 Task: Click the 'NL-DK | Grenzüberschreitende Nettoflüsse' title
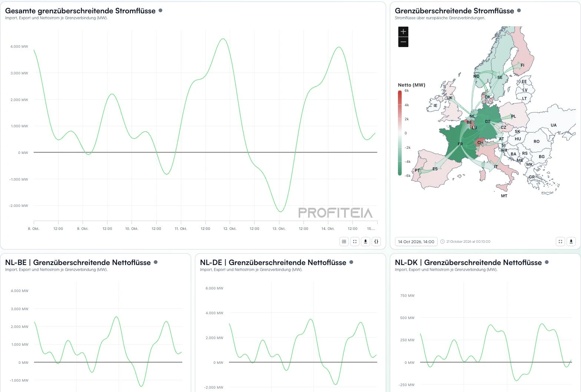coord(468,262)
